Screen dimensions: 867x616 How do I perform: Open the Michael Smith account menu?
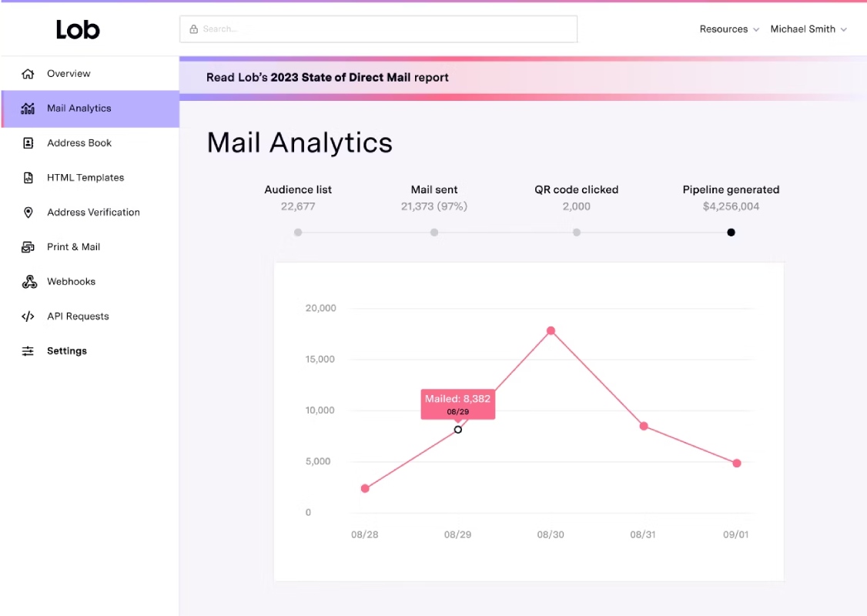[808, 29]
